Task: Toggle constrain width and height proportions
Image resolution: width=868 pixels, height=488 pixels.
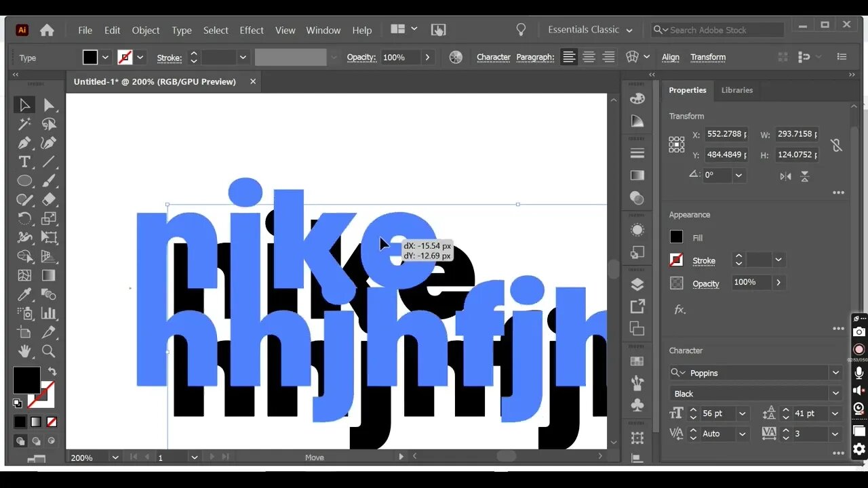Action: [x=836, y=144]
